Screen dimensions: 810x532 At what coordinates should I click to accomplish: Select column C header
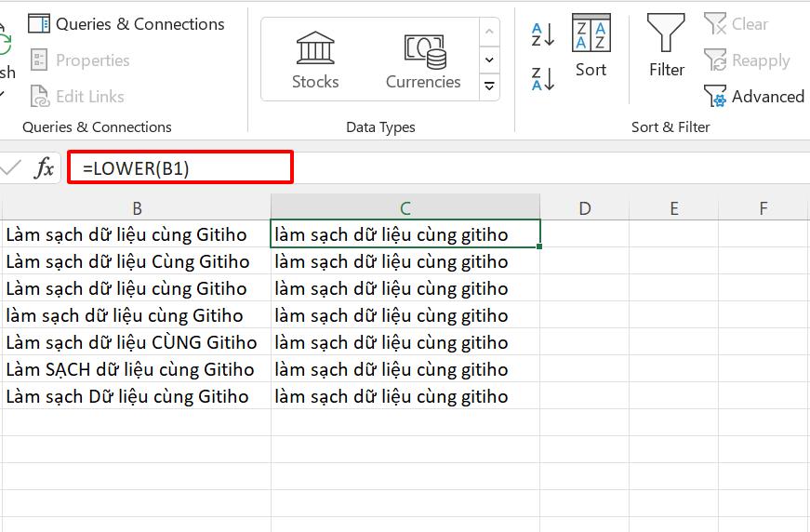(405, 208)
